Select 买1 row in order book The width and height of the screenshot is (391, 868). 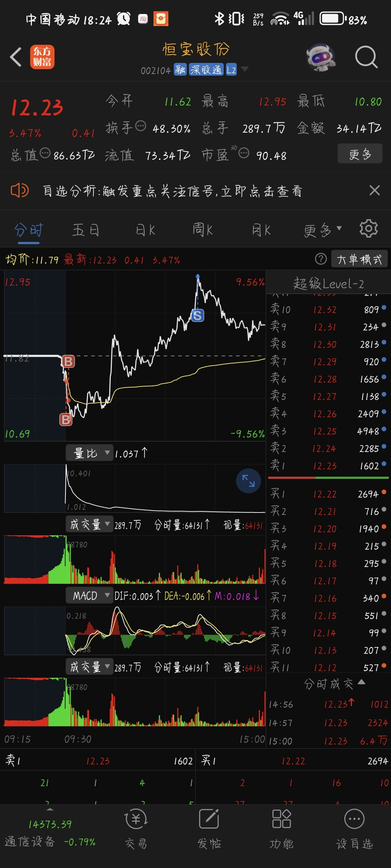coord(328,494)
